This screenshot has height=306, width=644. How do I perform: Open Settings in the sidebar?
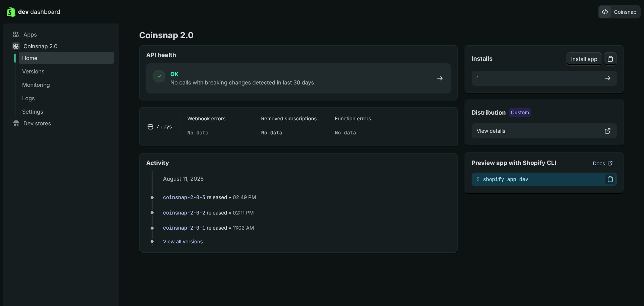pos(33,112)
